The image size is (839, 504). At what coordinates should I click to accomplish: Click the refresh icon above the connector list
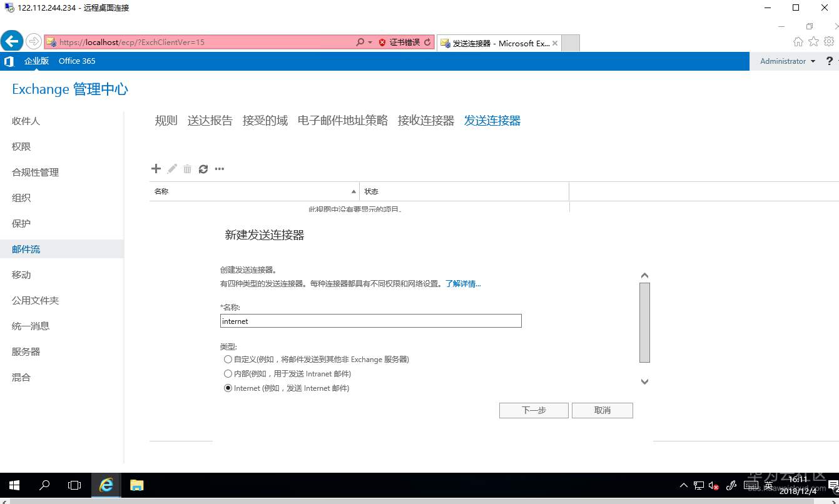click(203, 168)
